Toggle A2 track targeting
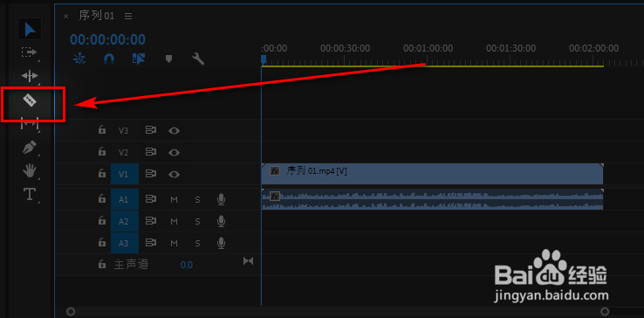This screenshot has width=644, height=318. point(125,221)
